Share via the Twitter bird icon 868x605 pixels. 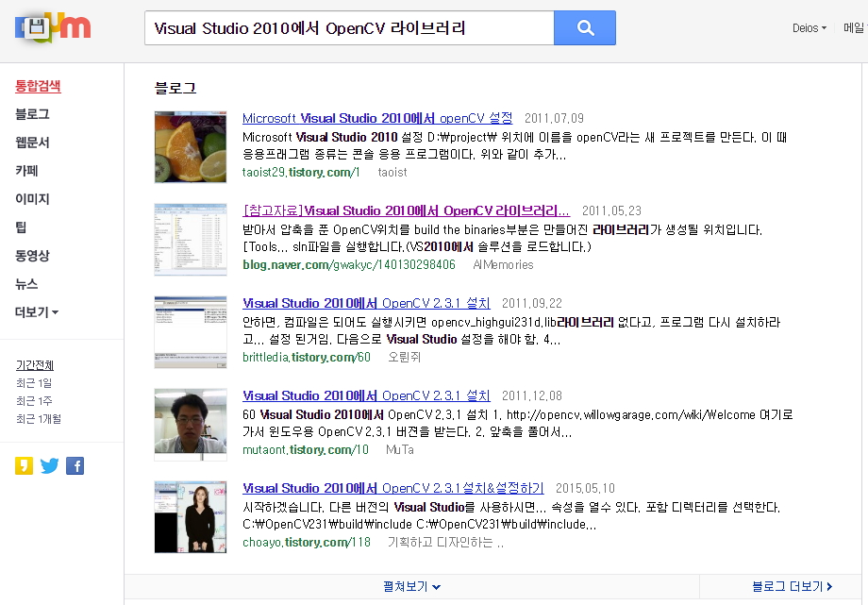[x=49, y=466]
